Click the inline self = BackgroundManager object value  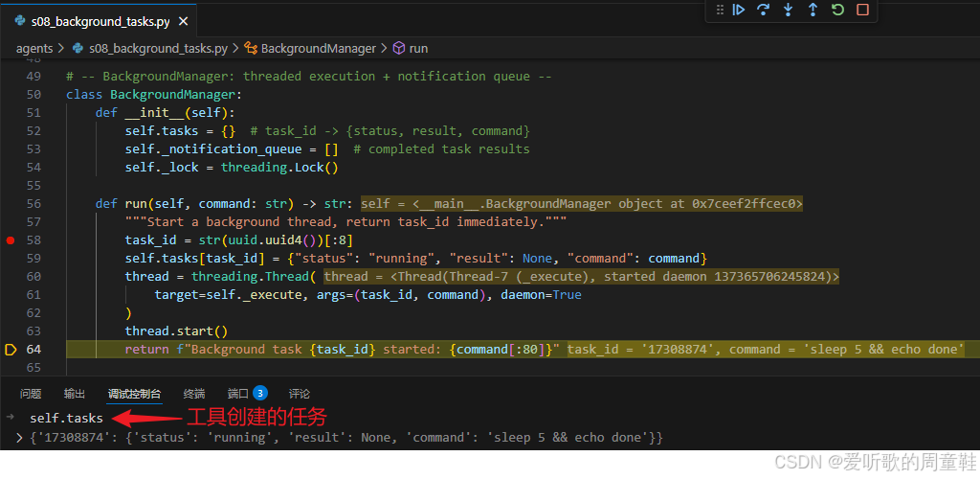[582, 204]
